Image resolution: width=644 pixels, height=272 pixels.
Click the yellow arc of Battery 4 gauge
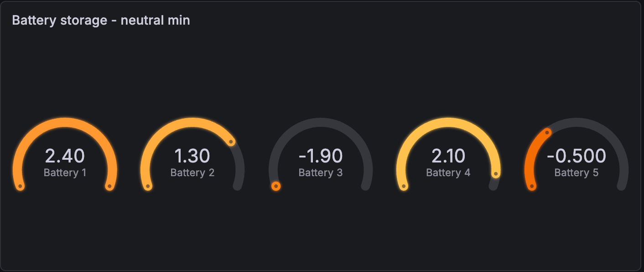pos(448,122)
